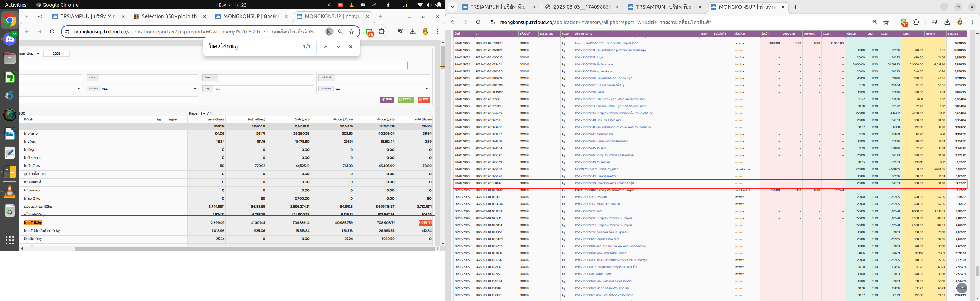Open new tab in the right Chrome window
980x301 pixels.
(795, 7)
